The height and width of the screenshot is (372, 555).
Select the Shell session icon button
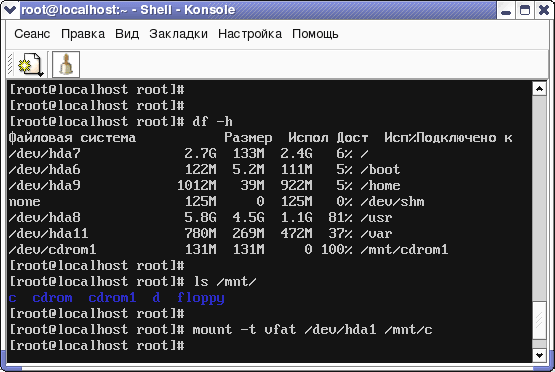(x=66, y=64)
